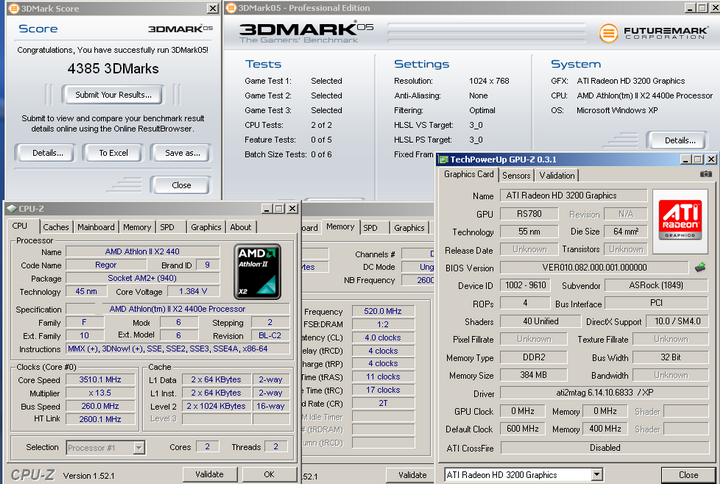Click the Core Speed 3510.1 MHz value
The image size is (720, 484).
pyautogui.click(x=101, y=379)
